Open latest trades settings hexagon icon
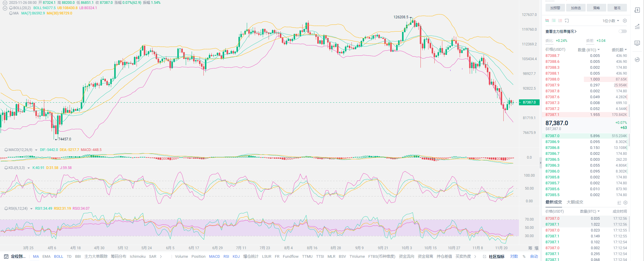 click(625, 203)
